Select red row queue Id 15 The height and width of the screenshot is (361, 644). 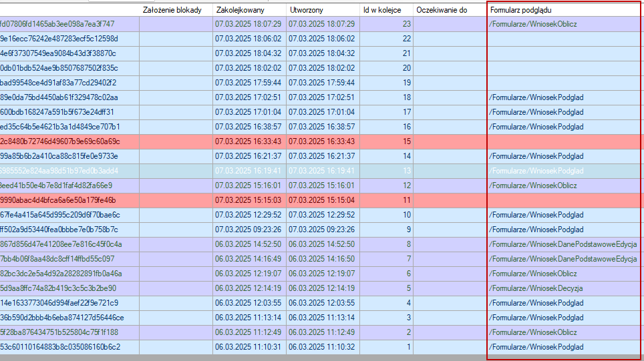(x=387, y=141)
